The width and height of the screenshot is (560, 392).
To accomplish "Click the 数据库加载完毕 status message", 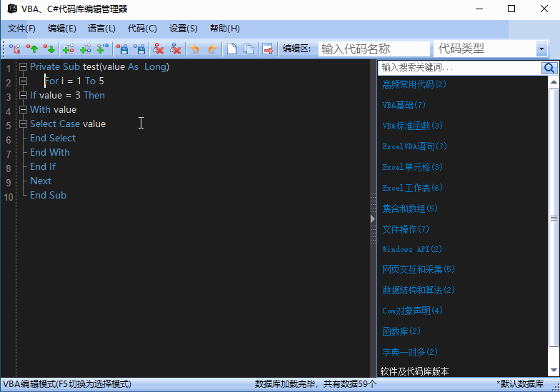I will point(316,384).
